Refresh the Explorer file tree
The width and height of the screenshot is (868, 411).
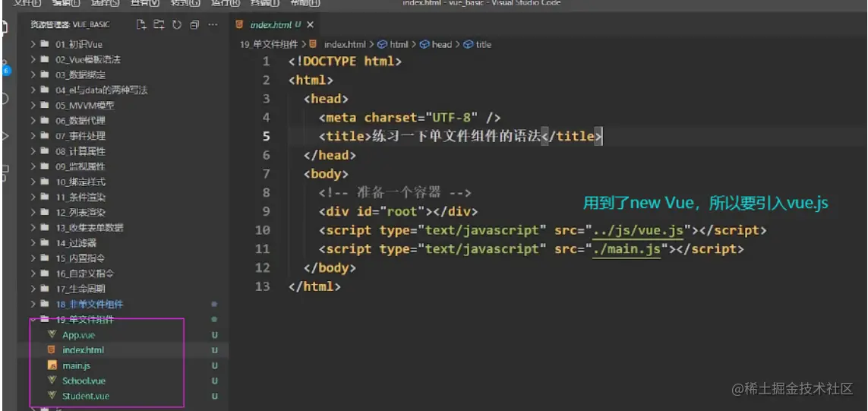[177, 24]
